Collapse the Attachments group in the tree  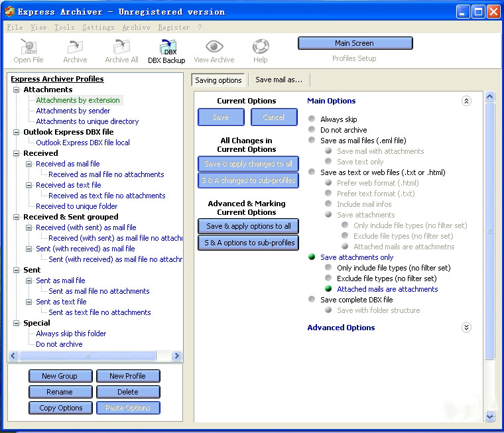16,90
